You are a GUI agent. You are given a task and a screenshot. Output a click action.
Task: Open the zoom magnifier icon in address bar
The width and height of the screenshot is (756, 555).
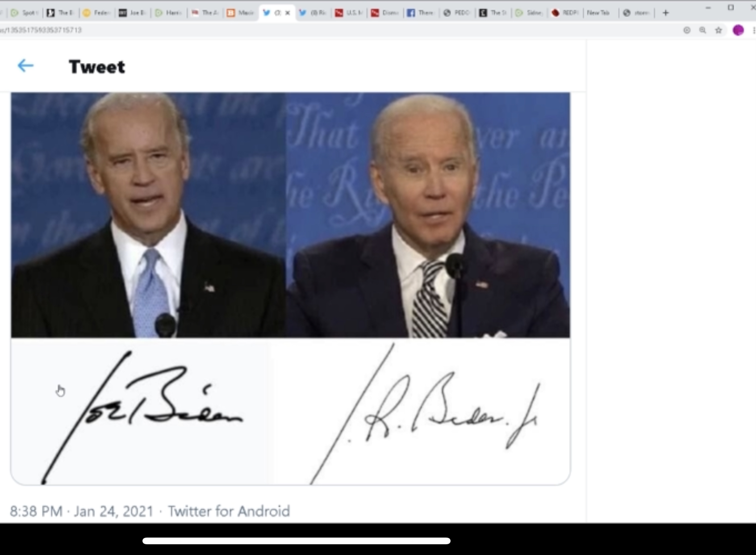click(703, 30)
